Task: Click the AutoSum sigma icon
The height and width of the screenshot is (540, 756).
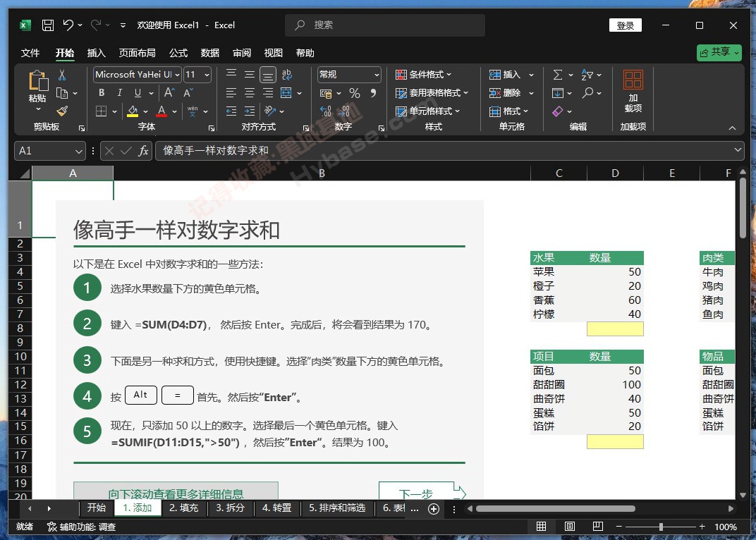Action: pos(558,75)
